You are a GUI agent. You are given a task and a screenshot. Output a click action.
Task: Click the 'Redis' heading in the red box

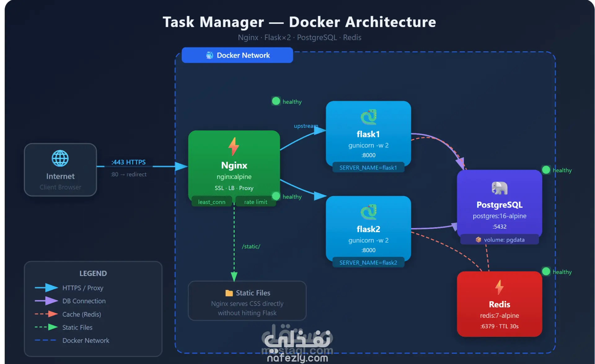pos(500,304)
